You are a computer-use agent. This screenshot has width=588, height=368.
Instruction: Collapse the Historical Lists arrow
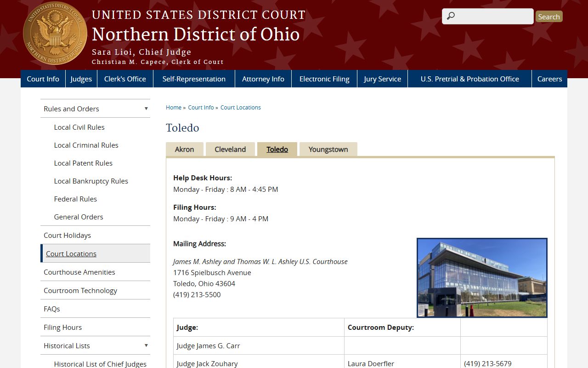[x=146, y=345]
